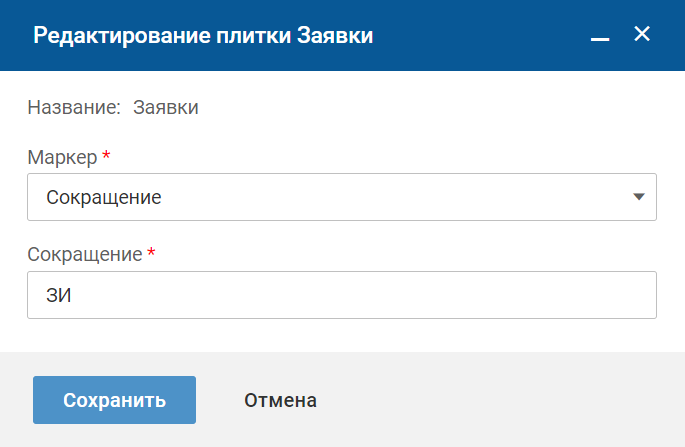Viewport: 685px width, 447px height.
Task: Click the Маркер field label
Action: 62,157
